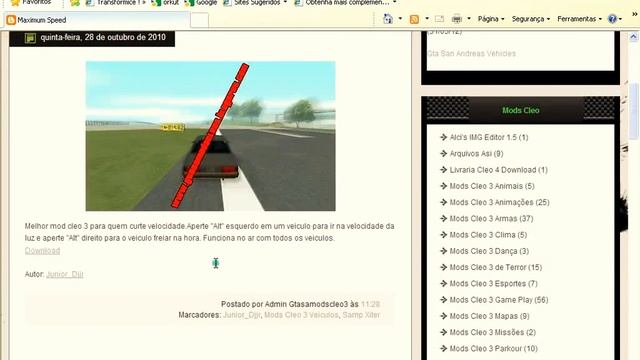This screenshot has height=360, width=640.
Task: Open the 11:28 post timestamp link
Action: (x=370, y=304)
